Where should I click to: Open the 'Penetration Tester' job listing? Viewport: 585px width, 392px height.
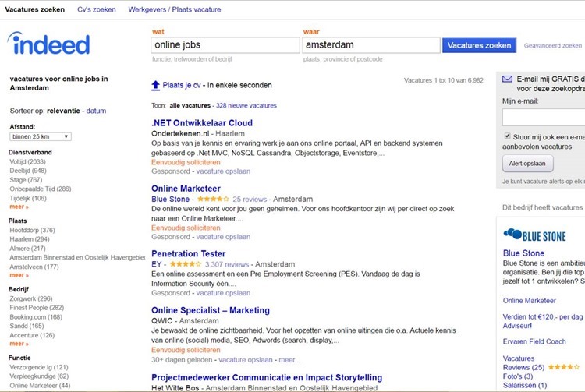point(189,254)
